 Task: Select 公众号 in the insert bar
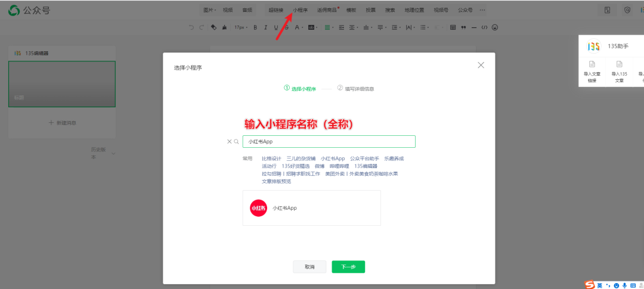click(x=465, y=10)
